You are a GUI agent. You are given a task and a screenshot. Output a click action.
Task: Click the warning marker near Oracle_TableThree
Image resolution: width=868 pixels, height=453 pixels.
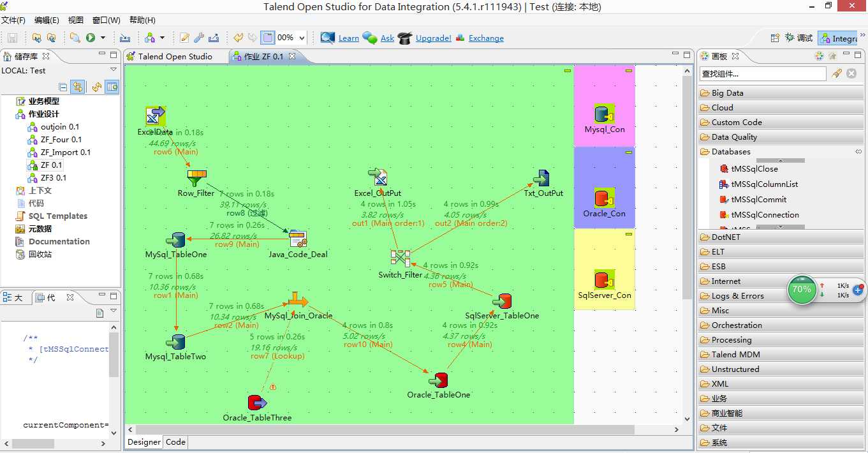tap(273, 387)
